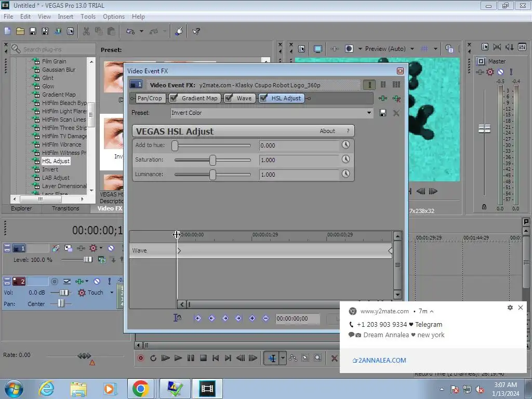
Task: Switch to the Transitions tab
Action: [65, 208]
